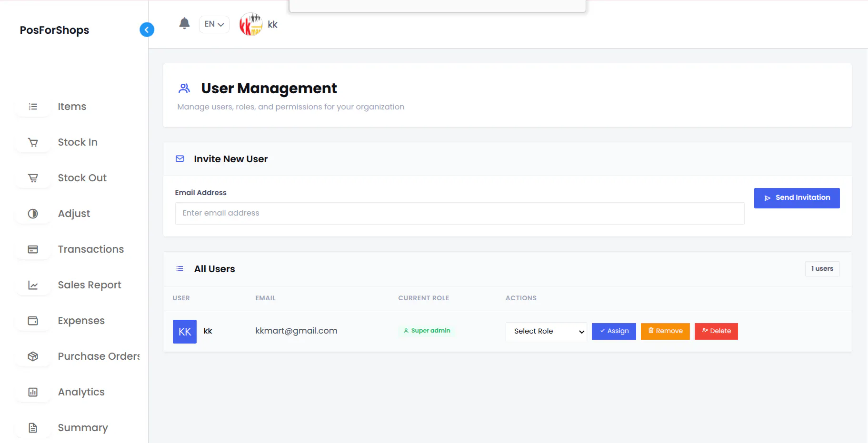Click the Stock Out cart icon

(33, 178)
